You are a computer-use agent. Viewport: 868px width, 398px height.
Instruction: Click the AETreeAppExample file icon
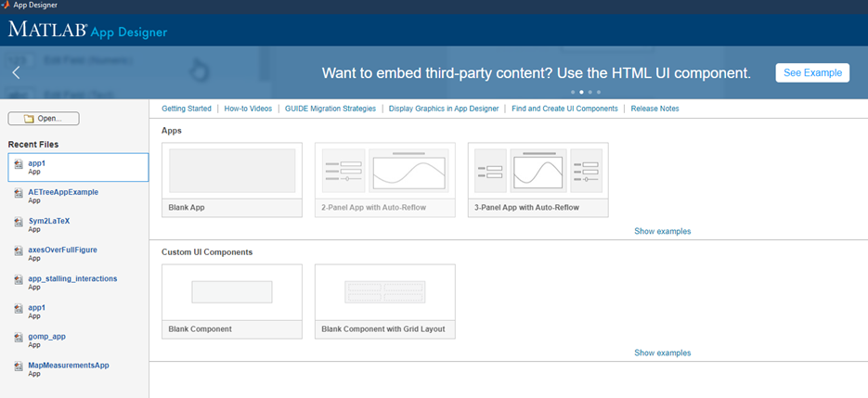pyautogui.click(x=19, y=193)
